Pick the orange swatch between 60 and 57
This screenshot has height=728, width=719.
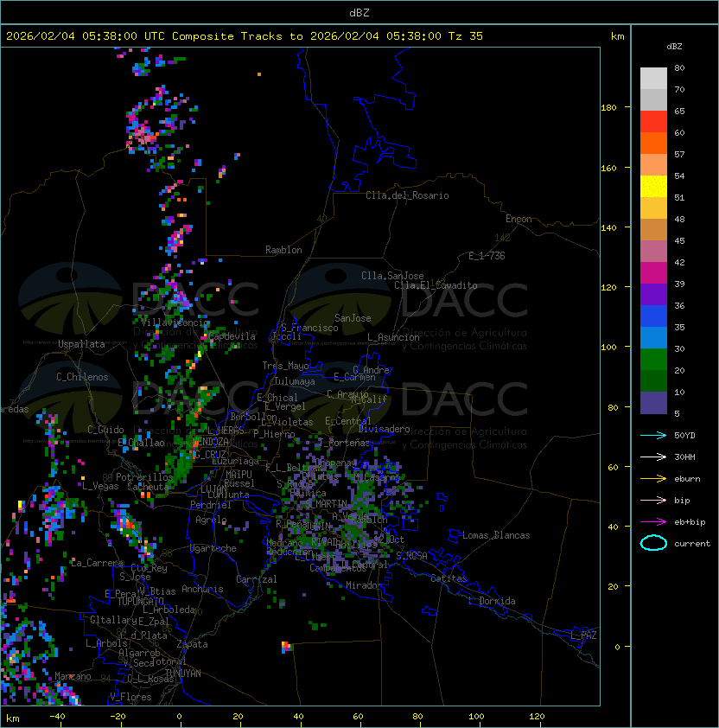pyautogui.click(x=653, y=143)
